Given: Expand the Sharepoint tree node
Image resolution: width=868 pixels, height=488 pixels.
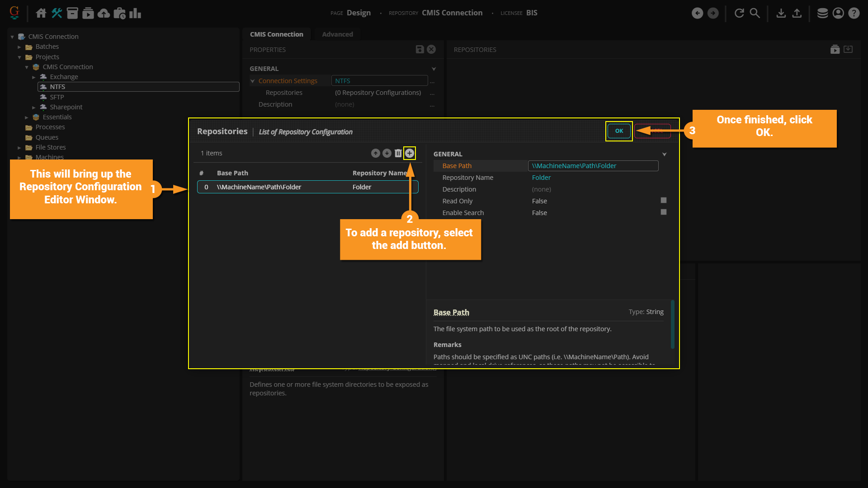Looking at the screenshot, I should [x=34, y=108].
